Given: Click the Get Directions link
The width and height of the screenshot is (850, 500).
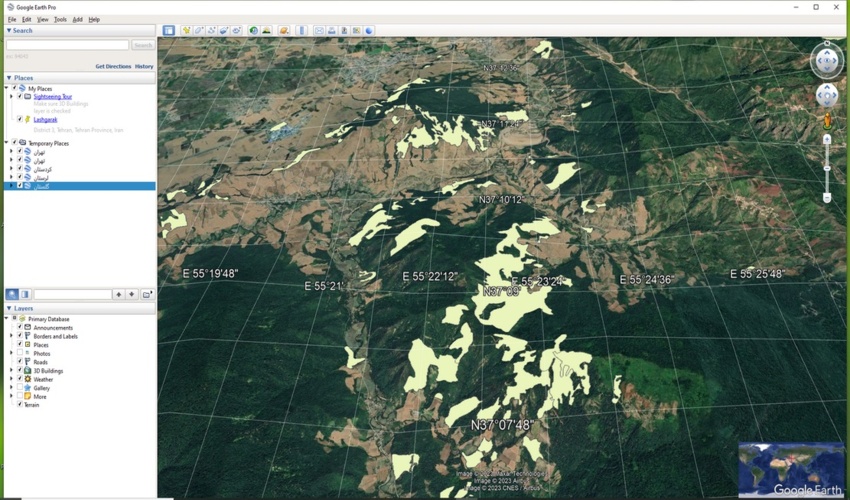Looking at the screenshot, I should 113,66.
